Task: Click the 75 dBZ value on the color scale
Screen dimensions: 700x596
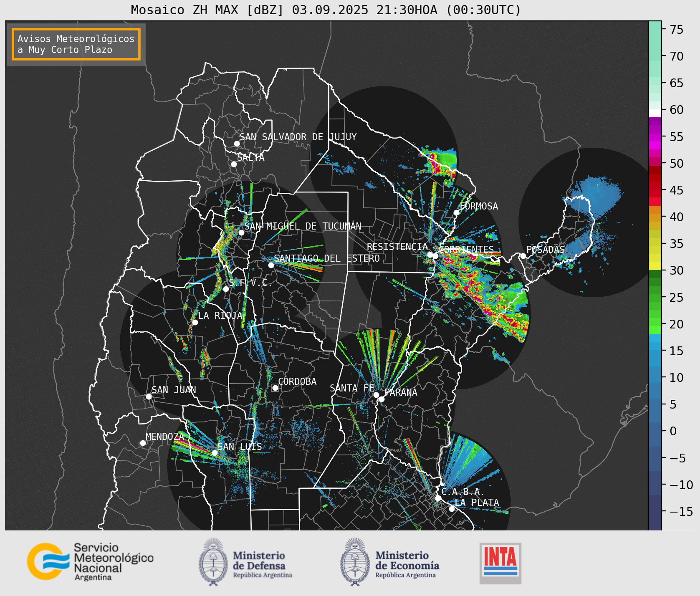Action: pyautogui.click(x=677, y=30)
